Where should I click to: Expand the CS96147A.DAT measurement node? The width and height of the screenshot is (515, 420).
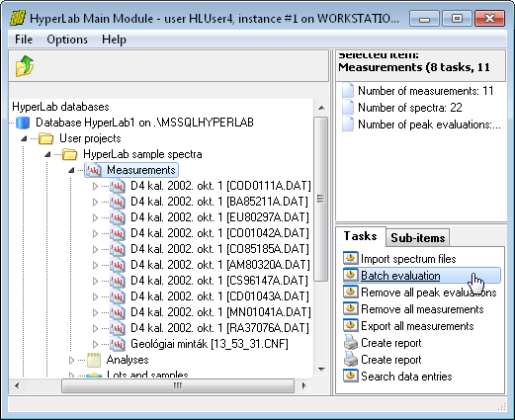tap(95, 281)
